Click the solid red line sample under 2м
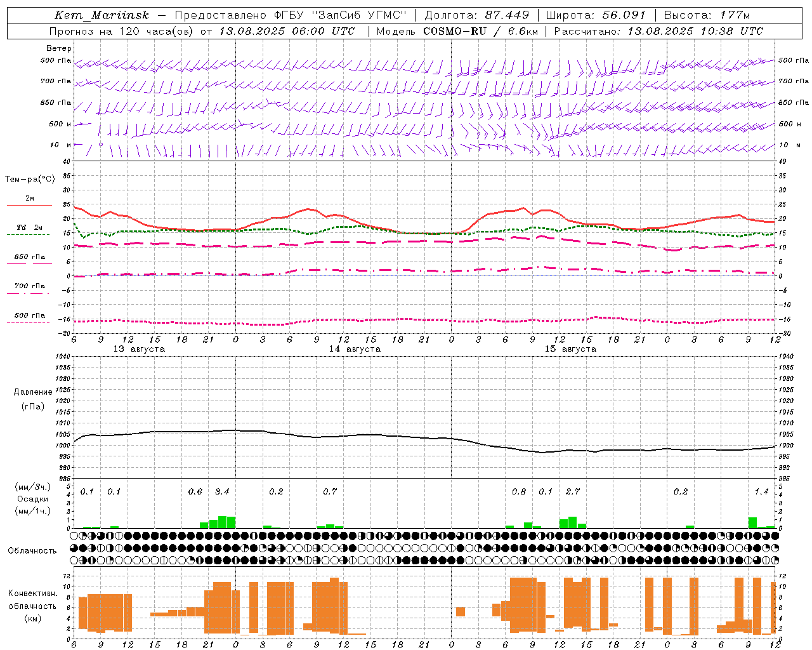The height and width of the screenshot is (650, 812). click(29, 206)
